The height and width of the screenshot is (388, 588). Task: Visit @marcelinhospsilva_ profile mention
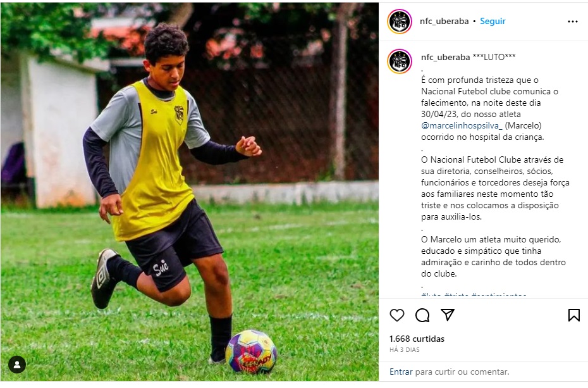pos(462,126)
